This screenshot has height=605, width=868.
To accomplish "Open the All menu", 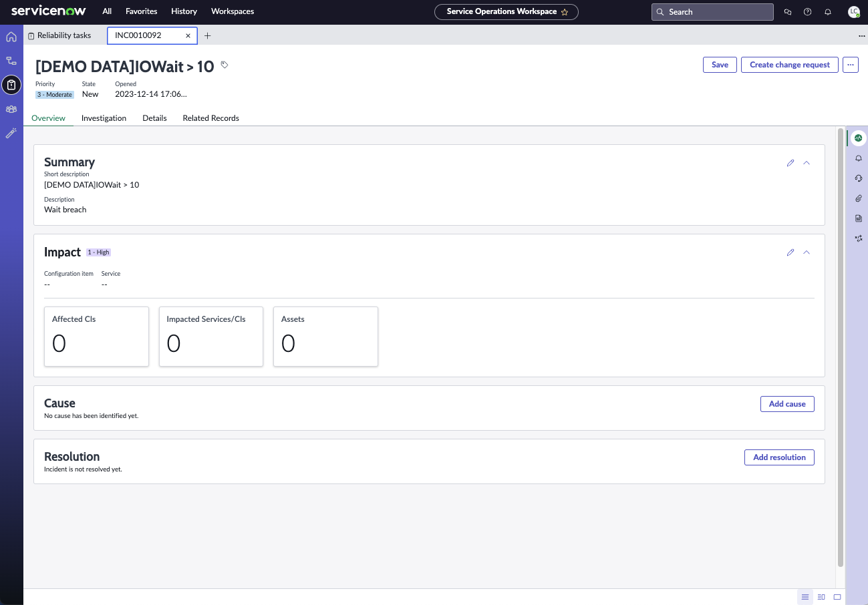I will pos(107,11).
